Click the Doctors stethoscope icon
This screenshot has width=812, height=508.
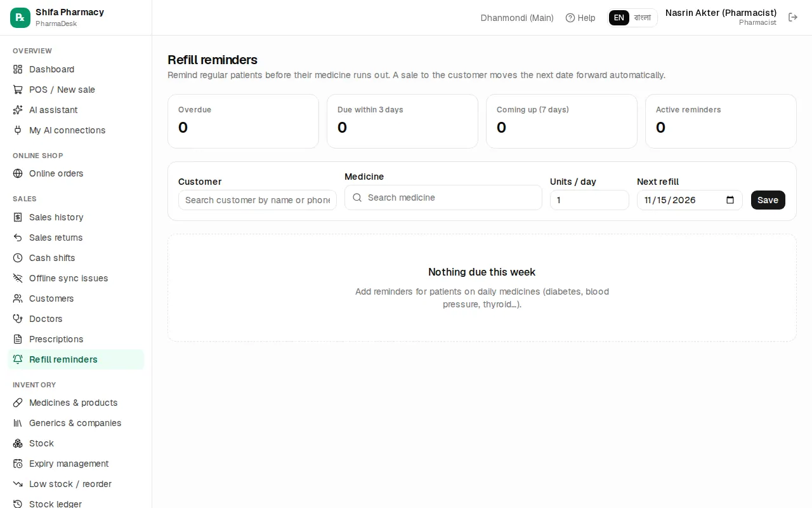(x=18, y=319)
